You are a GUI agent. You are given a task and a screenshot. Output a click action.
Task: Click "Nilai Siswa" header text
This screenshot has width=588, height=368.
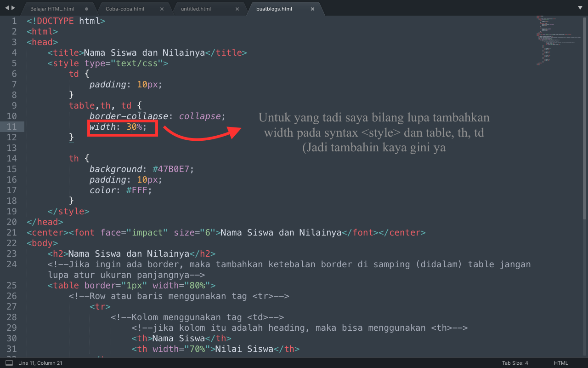click(245, 349)
